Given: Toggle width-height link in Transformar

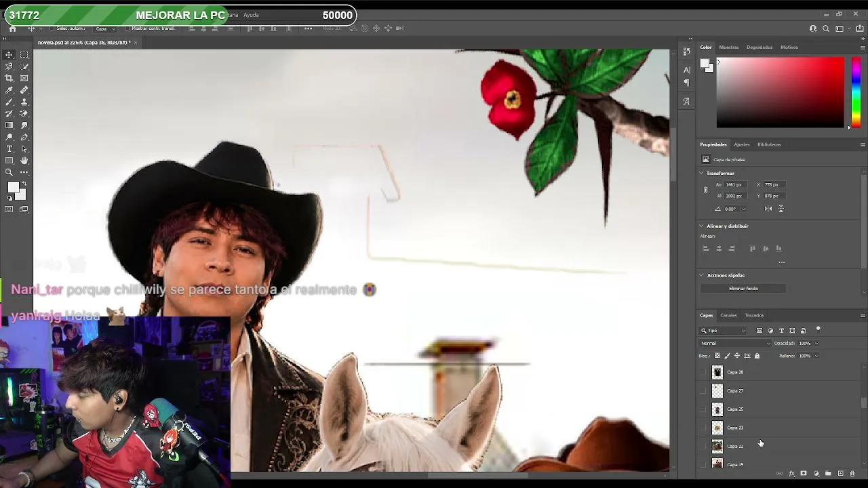Looking at the screenshot, I should pyautogui.click(x=705, y=190).
